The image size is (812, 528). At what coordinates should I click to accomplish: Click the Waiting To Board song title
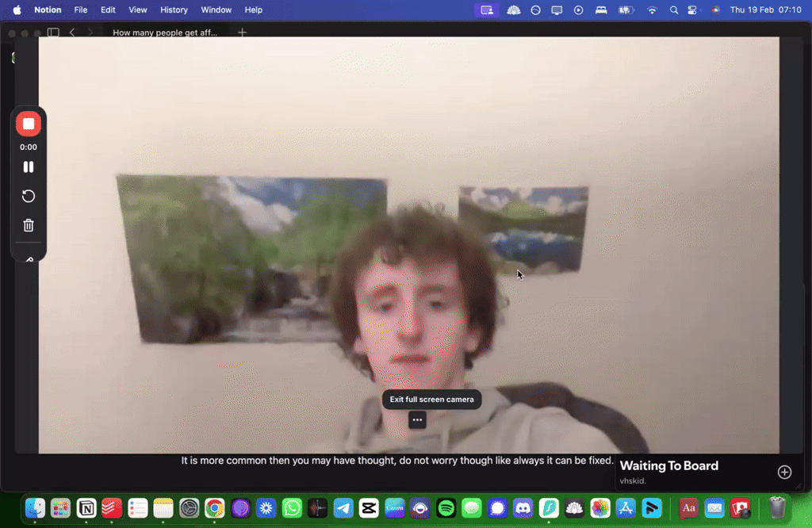click(668, 466)
